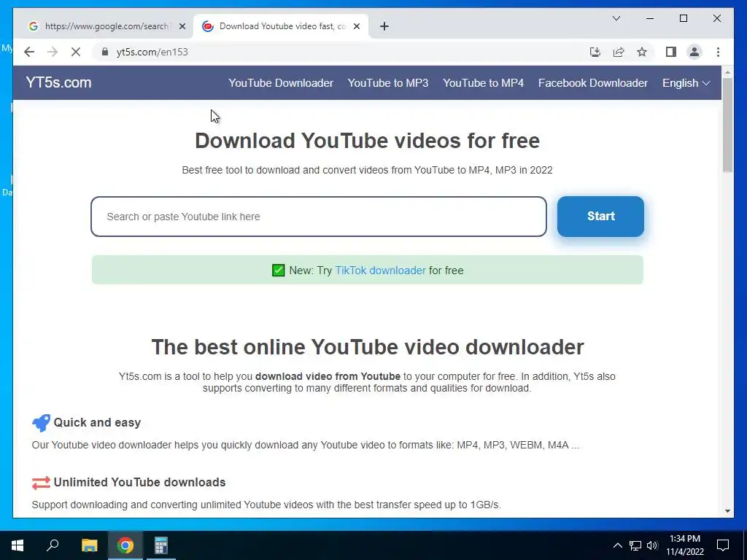Click the rocket icon beside Quick and easy
Screen dimensions: 747x560
[x=41, y=422]
